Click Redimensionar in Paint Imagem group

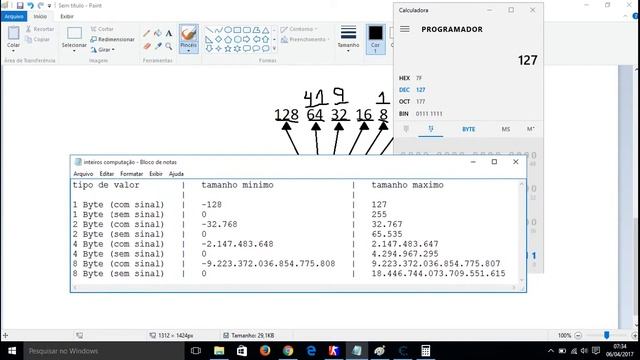pyautogui.click(x=112, y=40)
